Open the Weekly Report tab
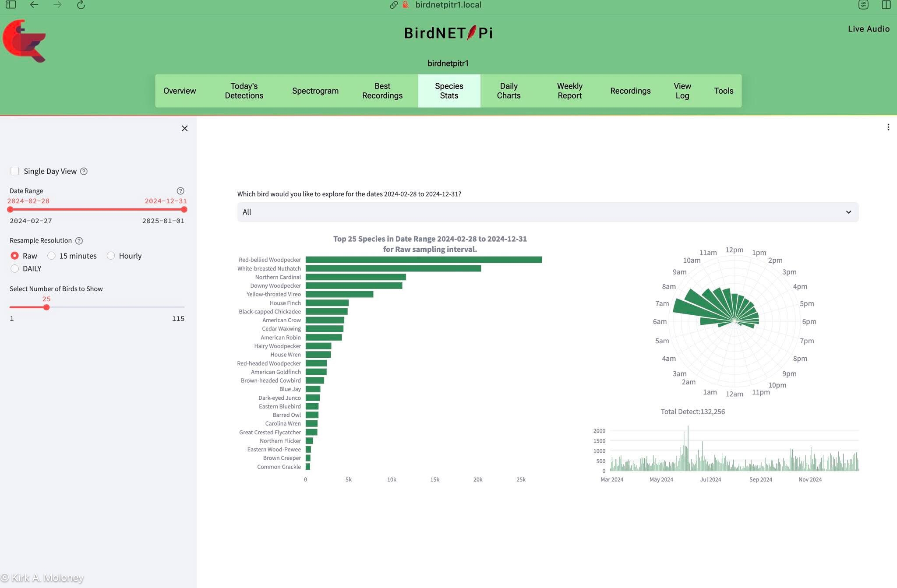897x588 pixels. click(x=569, y=91)
